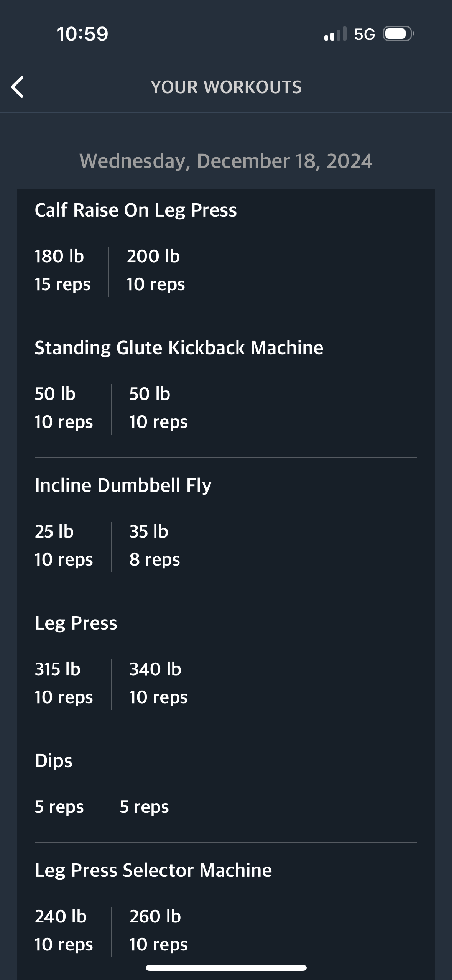
Task: Select the 180 lb 15 reps set
Action: point(62,270)
